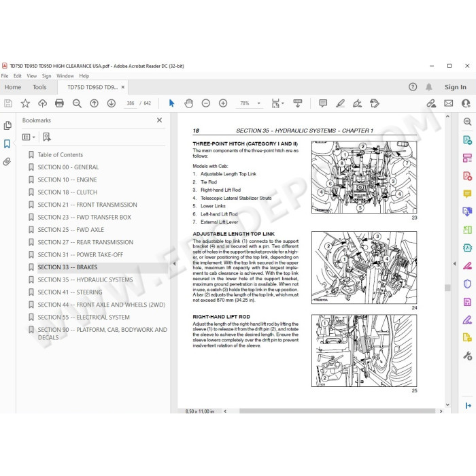Expand right pane with bottom arrow icon
The image size is (476, 476).
[x=468, y=405]
